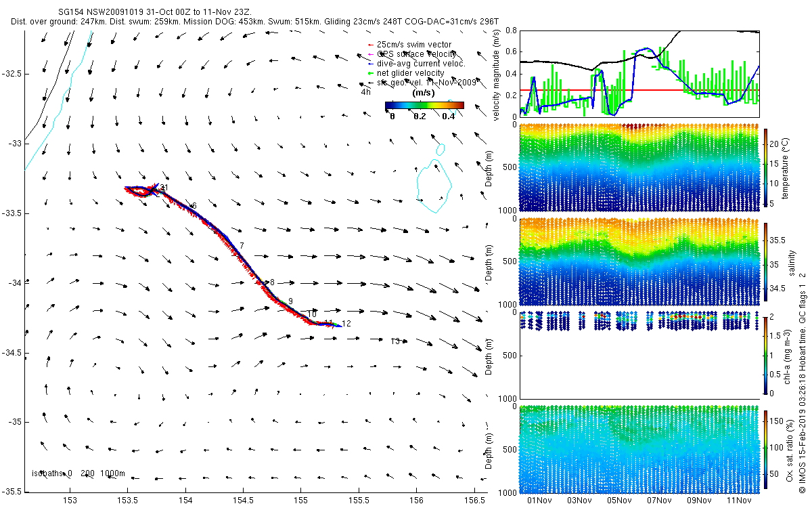Click the salinity colorbar
This screenshot has width=812, height=508.
766,261
